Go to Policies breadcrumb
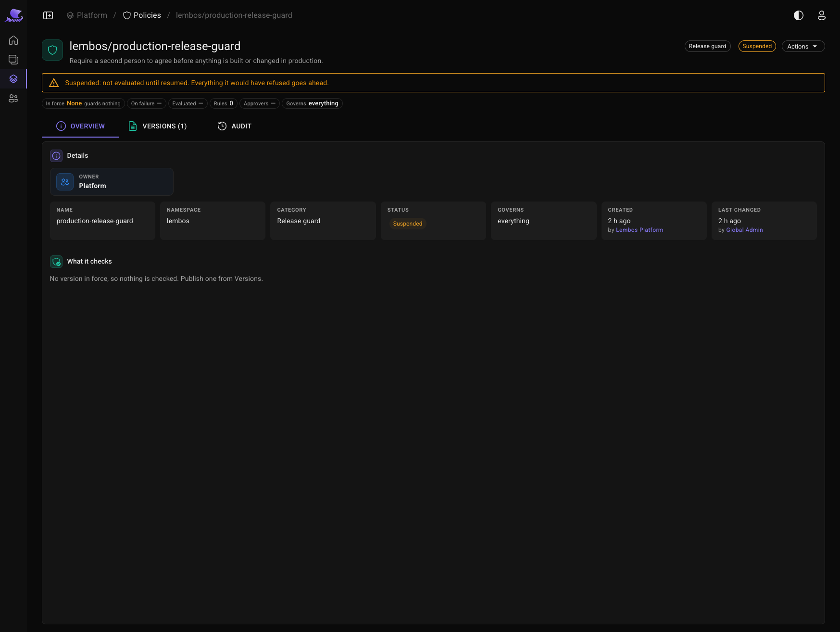 142,15
